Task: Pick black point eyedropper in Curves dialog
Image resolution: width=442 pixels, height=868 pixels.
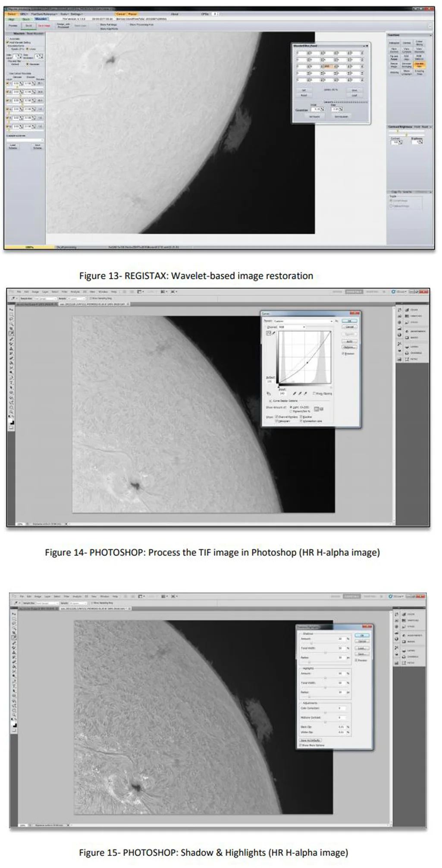Action: (x=294, y=393)
